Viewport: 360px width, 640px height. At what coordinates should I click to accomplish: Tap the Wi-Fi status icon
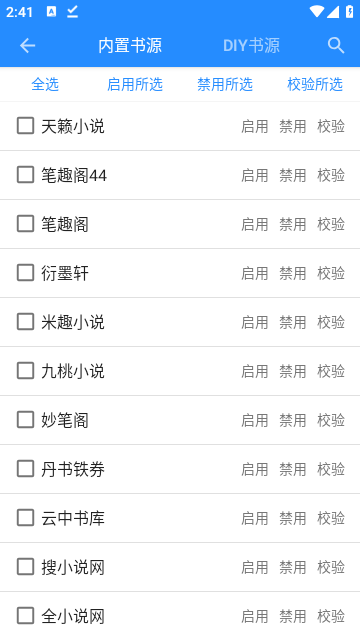316,12
